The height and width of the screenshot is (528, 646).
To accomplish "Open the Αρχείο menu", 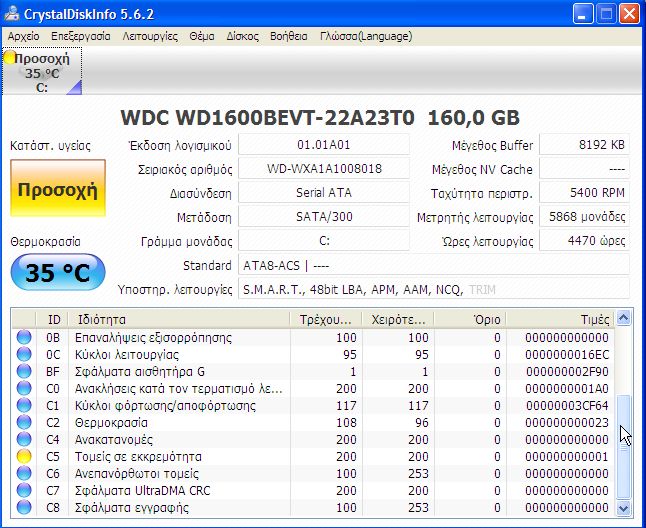I will click(23, 36).
